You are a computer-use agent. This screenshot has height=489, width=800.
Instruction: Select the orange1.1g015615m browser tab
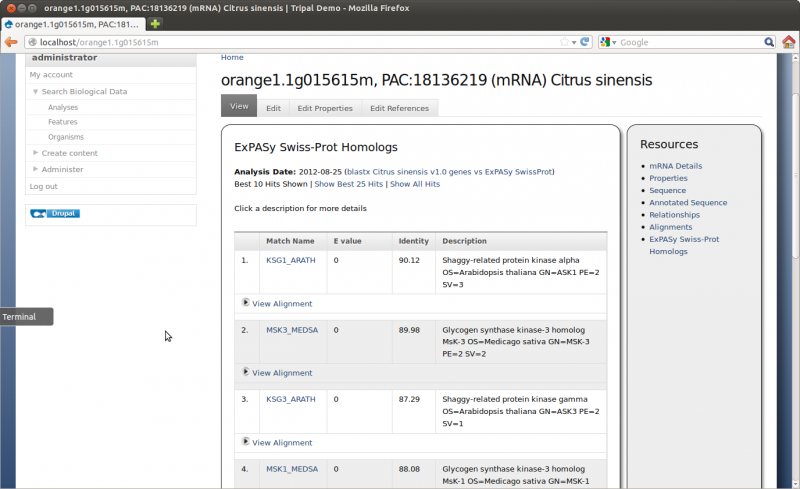(x=73, y=24)
